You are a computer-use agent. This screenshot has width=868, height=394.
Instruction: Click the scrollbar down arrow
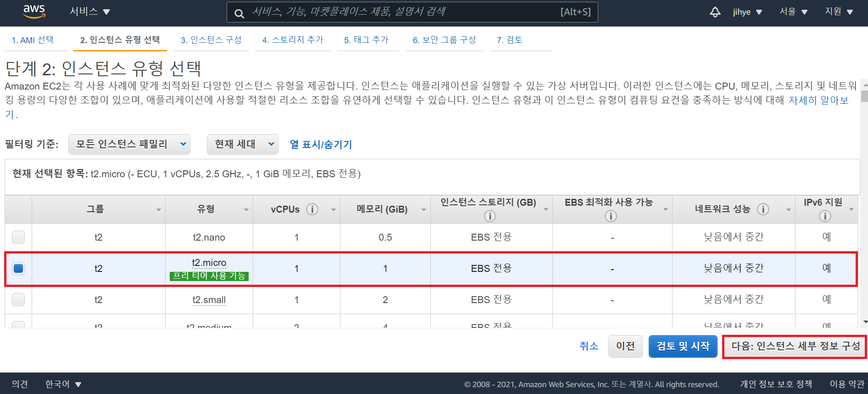pos(865,322)
